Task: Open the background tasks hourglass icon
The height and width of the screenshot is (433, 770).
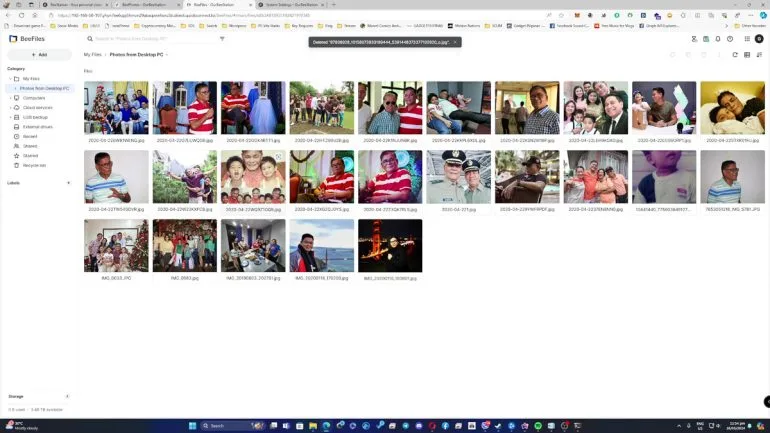Action: point(694,39)
